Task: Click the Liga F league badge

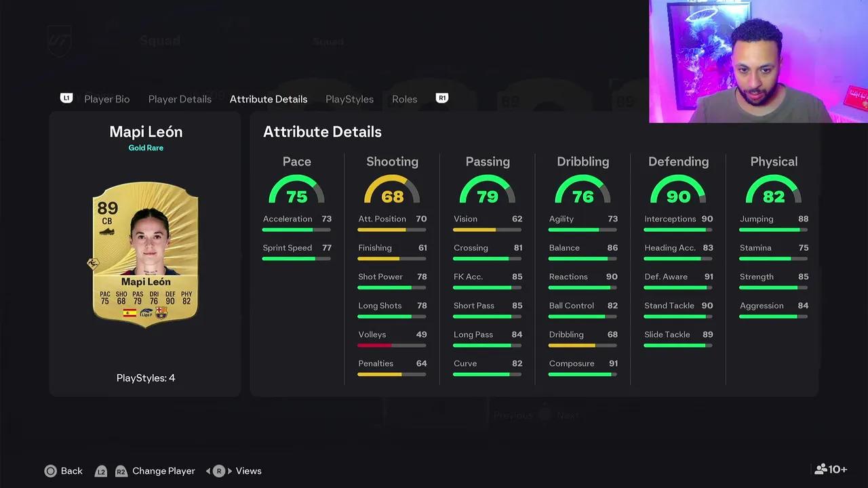Action: click(146, 313)
